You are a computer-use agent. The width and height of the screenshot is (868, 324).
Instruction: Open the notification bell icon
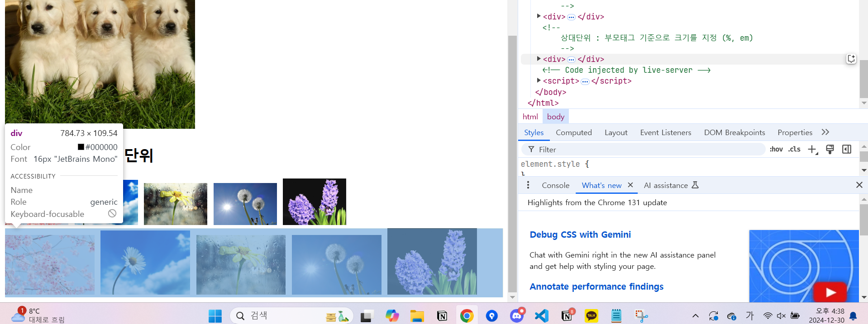coord(854,316)
